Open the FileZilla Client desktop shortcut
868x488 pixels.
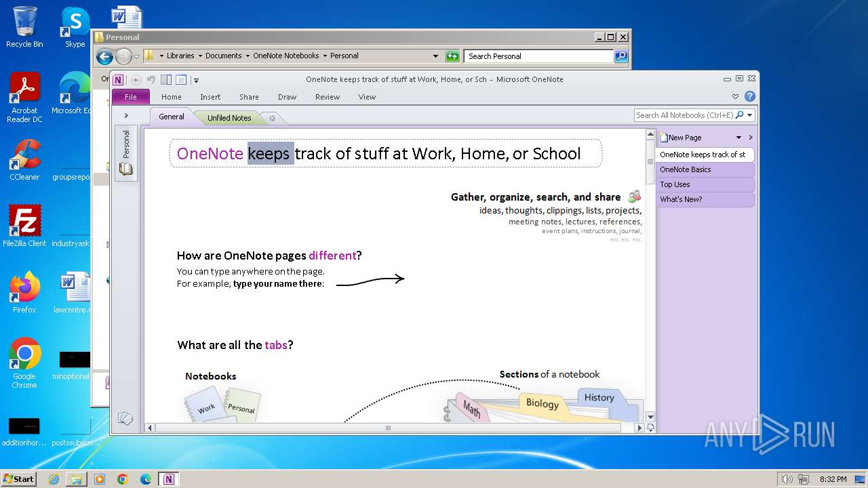coord(24,226)
